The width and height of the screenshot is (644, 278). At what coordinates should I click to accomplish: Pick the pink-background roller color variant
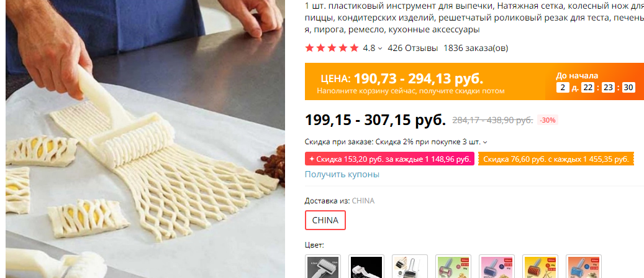point(497,266)
